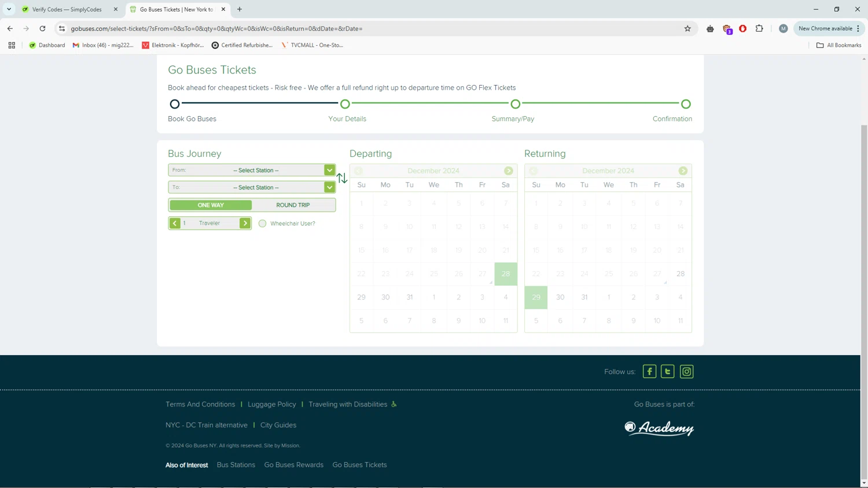This screenshot has height=488, width=868.
Task: Swap From and To stations arrows icon
Action: (x=342, y=178)
